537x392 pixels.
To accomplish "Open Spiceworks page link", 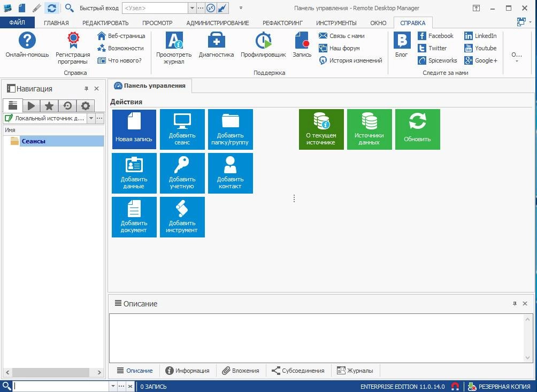I will pyautogui.click(x=438, y=60).
